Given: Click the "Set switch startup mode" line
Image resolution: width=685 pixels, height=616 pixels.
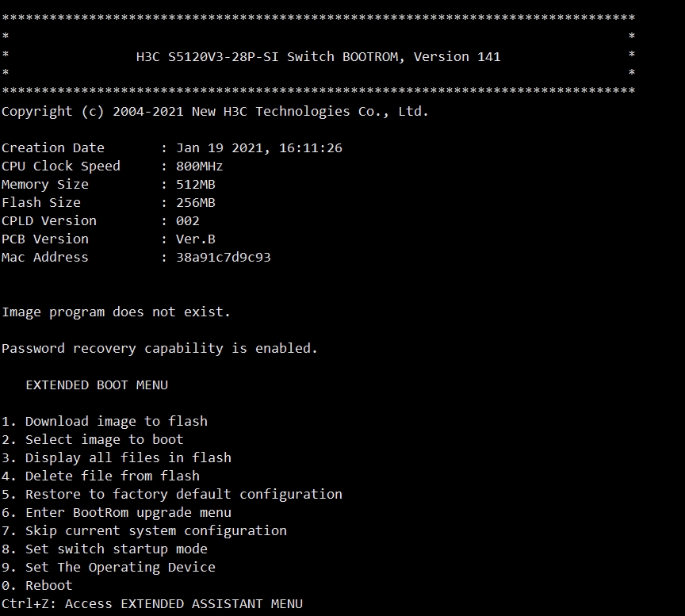Looking at the screenshot, I should click(x=105, y=549).
